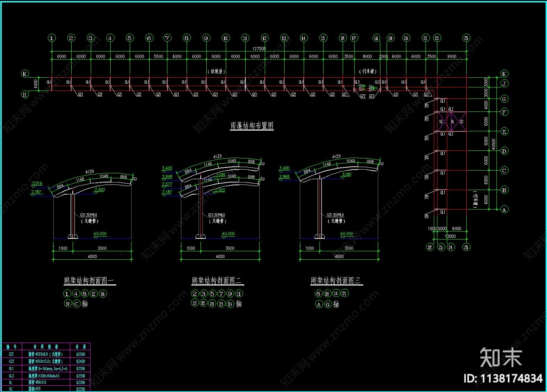This screenshot has height=392, width=547.
Task: Click axis bubble 1 in the top row
Action: pos(51,38)
